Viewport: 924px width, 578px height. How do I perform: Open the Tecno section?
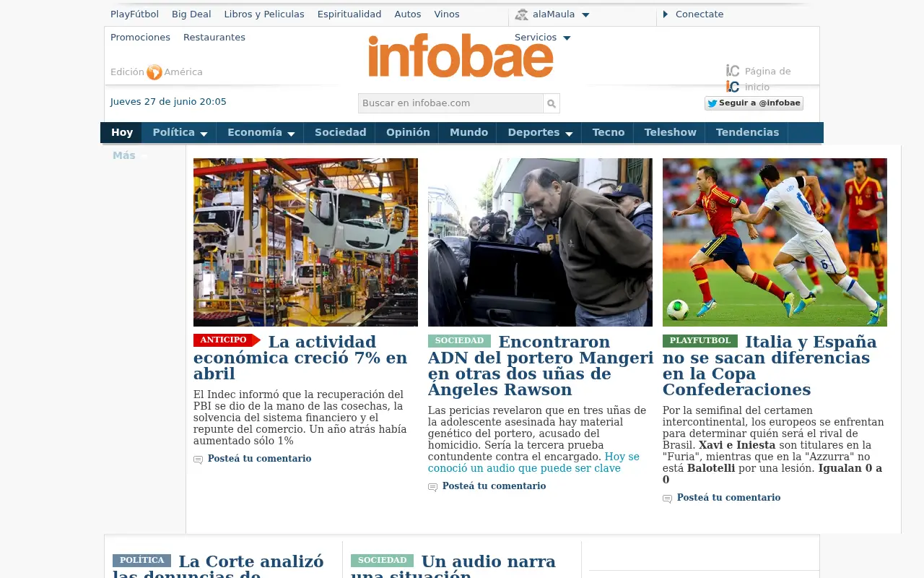coord(609,132)
